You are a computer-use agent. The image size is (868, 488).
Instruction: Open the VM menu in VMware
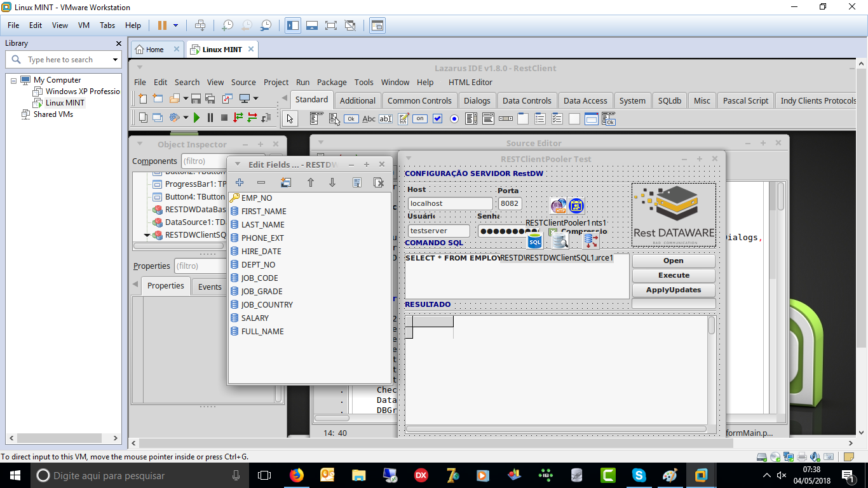[x=83, y=25]
